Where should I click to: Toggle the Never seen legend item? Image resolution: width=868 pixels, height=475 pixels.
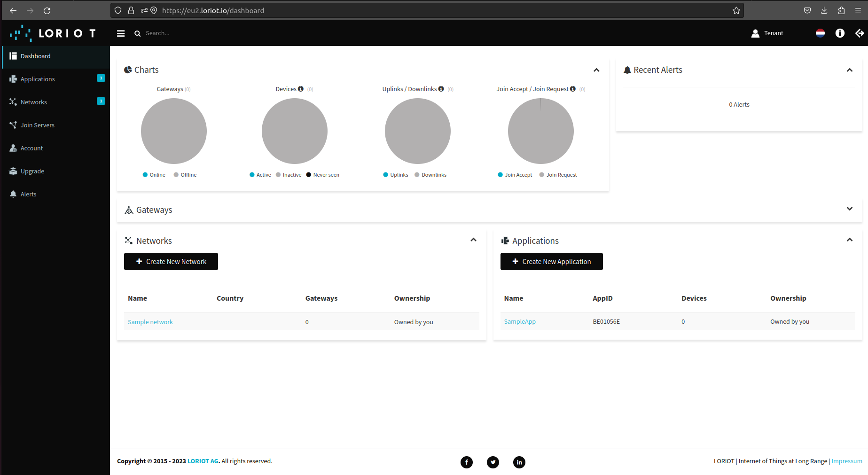coord(323,175)
